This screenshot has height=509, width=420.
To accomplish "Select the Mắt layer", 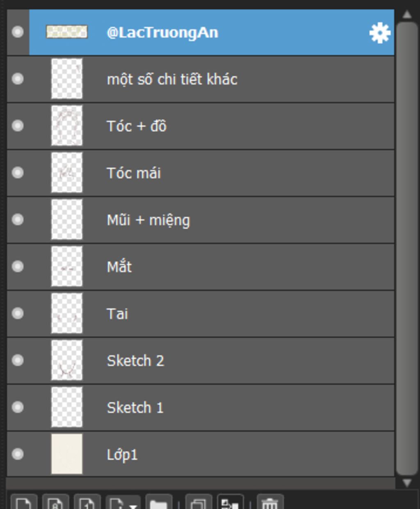I will [201, 267].
